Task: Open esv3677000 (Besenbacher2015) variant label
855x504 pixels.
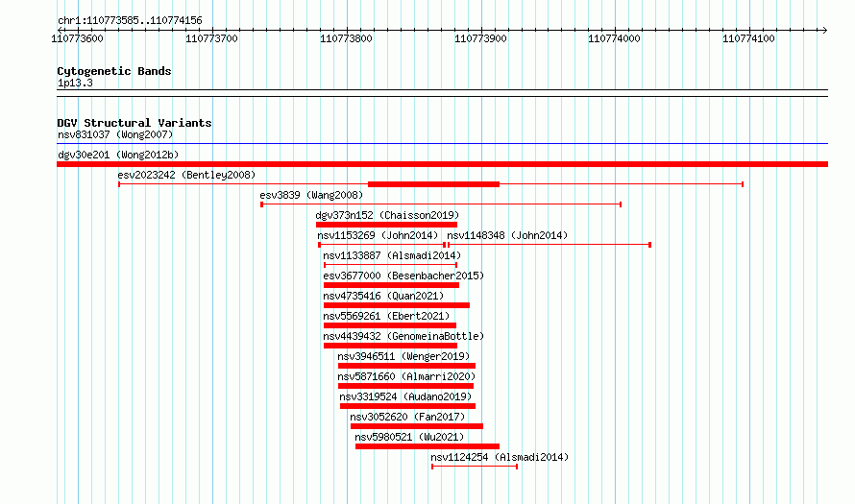Action: click(403, 276)
